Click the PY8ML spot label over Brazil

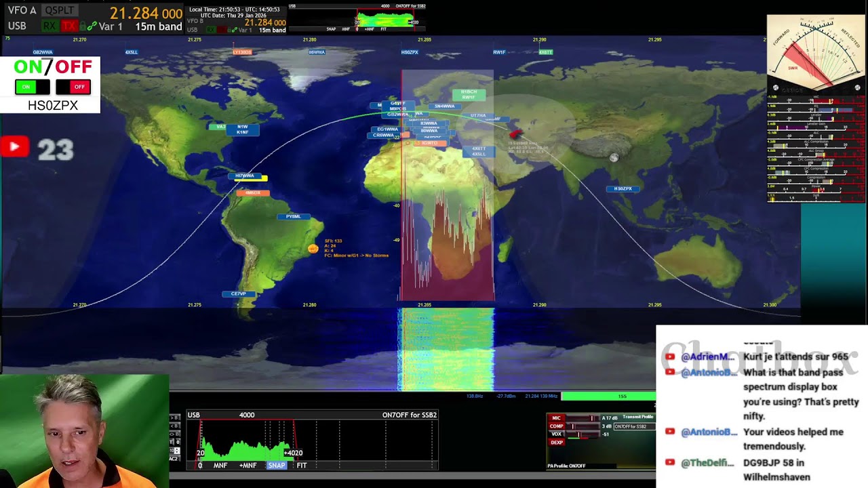294,217
